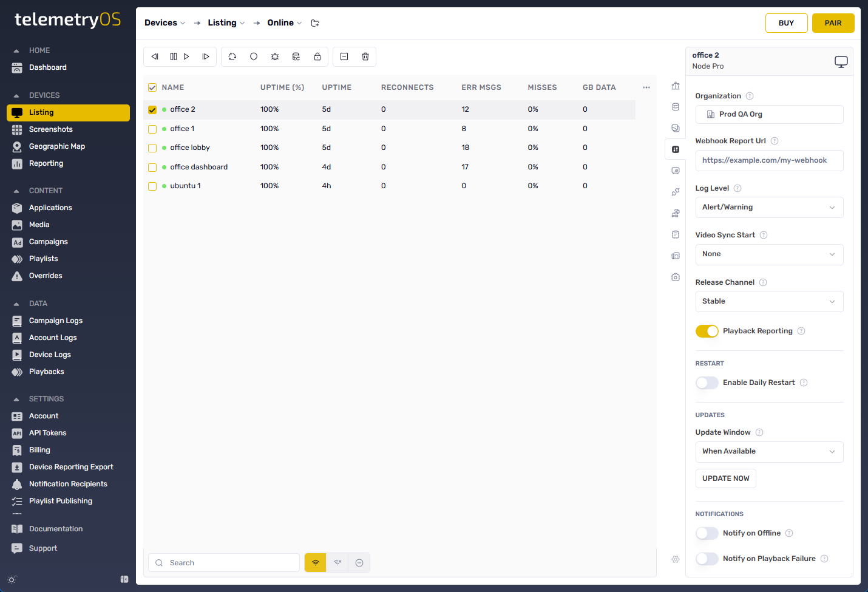Image resolution: width=868 pixels, height=592 pixels.
Task: Check the ubuntu 1 row checkbox
Action: (152, 186)
